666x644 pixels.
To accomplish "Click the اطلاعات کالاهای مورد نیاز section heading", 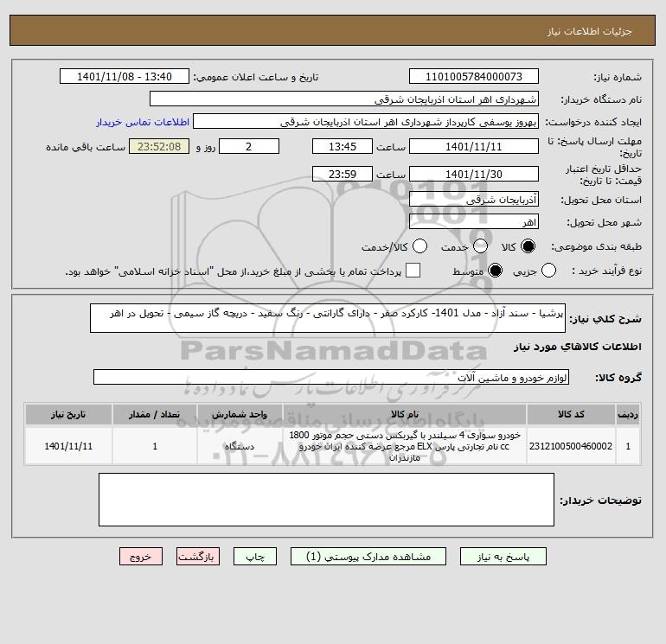I will pyautogui.click(x=577, y=347).
